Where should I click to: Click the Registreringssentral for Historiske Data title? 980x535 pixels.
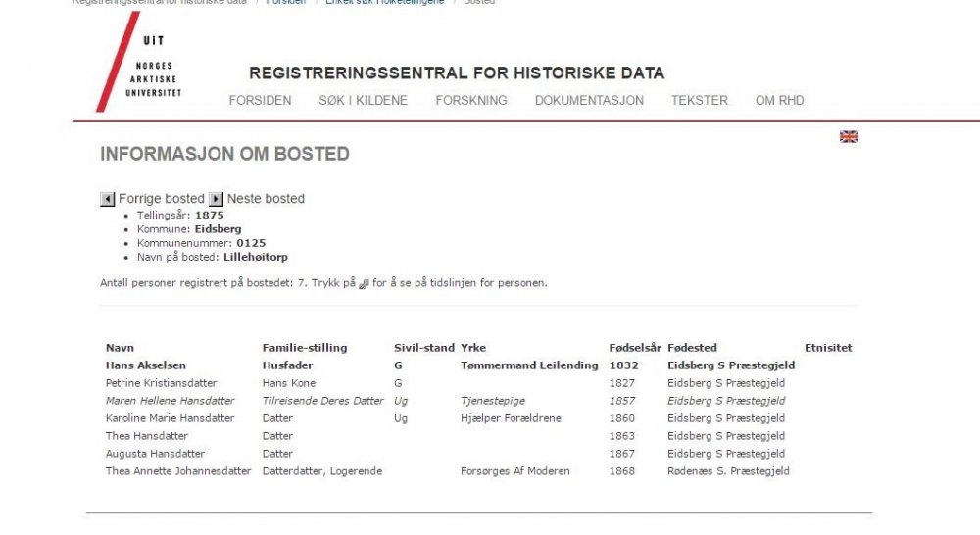click(457, 73)
